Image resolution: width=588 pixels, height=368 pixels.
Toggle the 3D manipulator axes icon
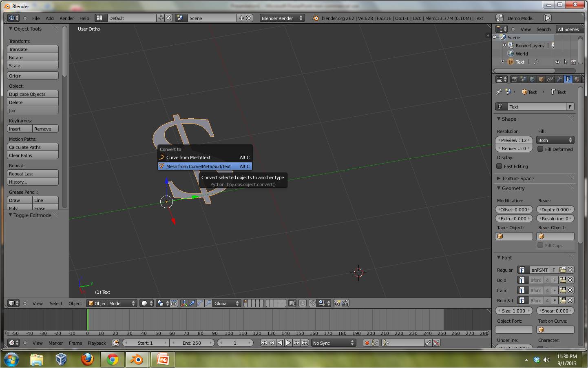coord(184,303)
